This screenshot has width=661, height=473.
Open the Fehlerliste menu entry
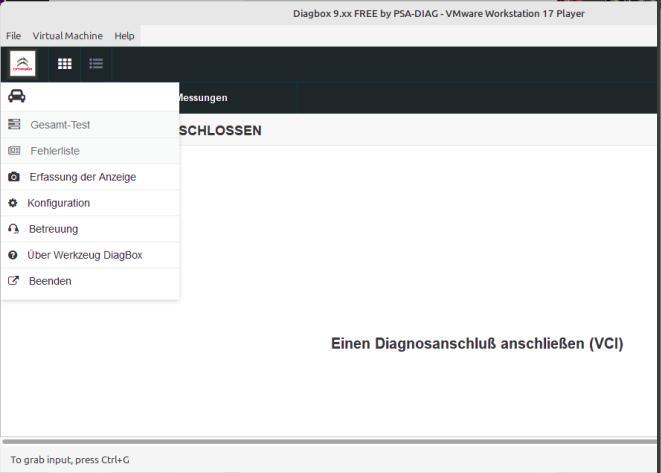[x=90, y=151]
